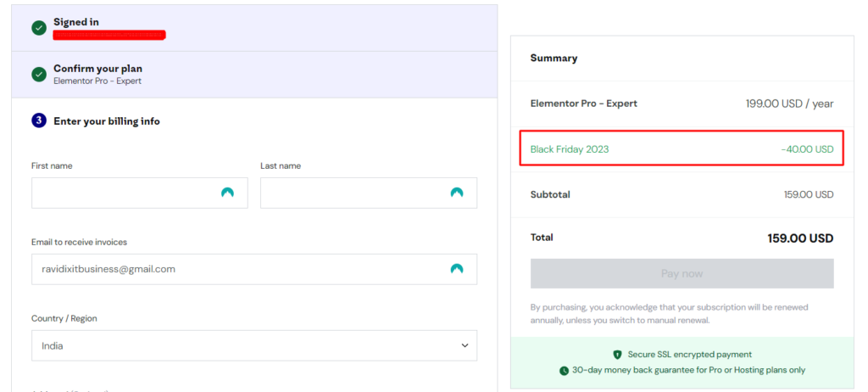The image size is (868, 392).
Task: Open the Signed in step header
Action: tap(254, 28)
